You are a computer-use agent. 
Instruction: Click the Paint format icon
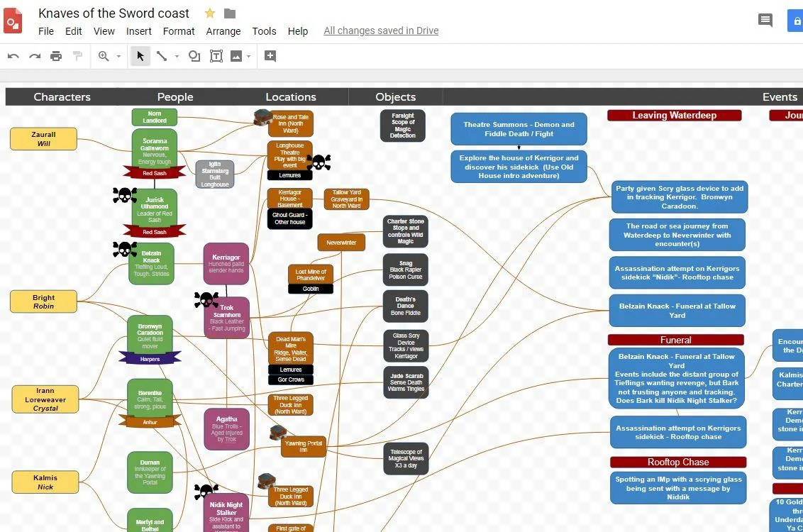pos(78,55)
